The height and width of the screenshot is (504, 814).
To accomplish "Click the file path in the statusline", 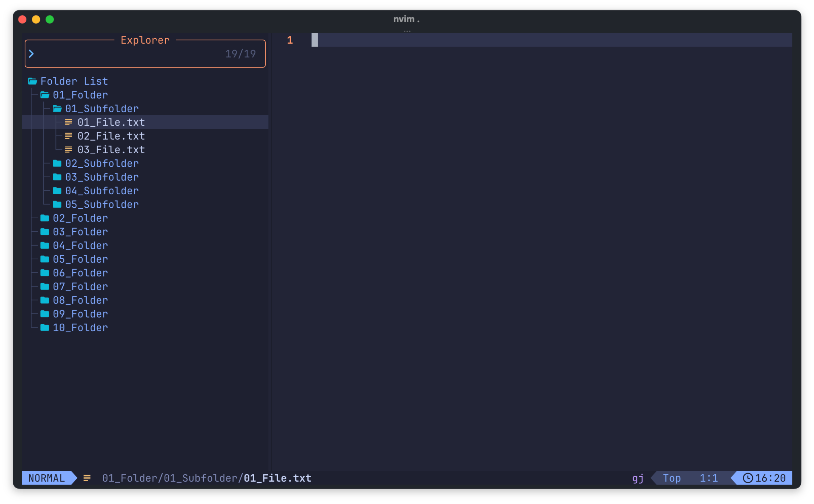I will (x=206, y=478).
